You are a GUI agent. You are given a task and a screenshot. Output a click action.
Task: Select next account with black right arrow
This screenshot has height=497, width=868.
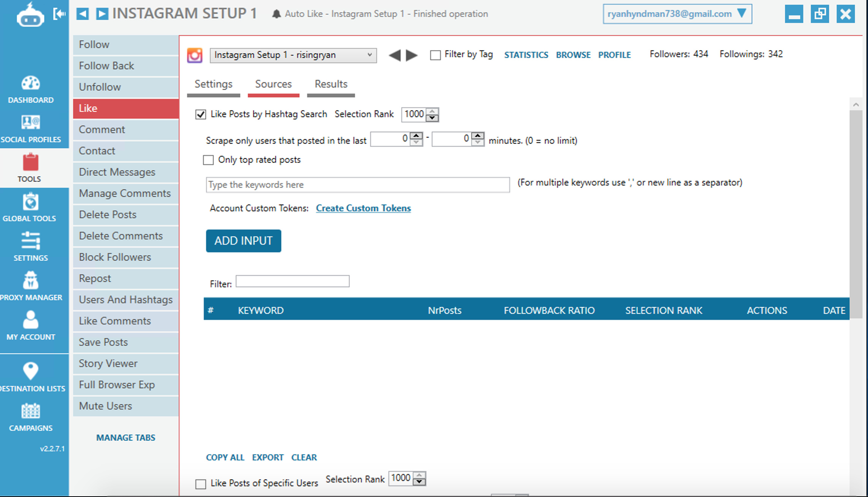point(412,55)
